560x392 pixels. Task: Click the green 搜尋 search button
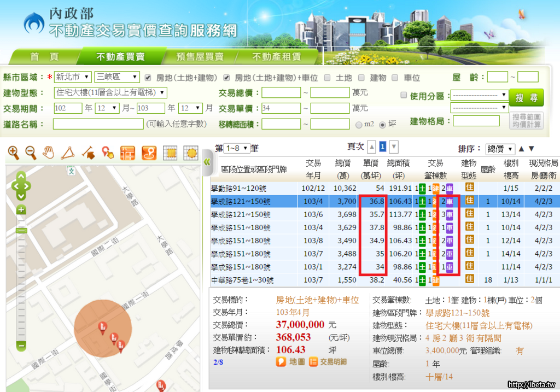526,98
